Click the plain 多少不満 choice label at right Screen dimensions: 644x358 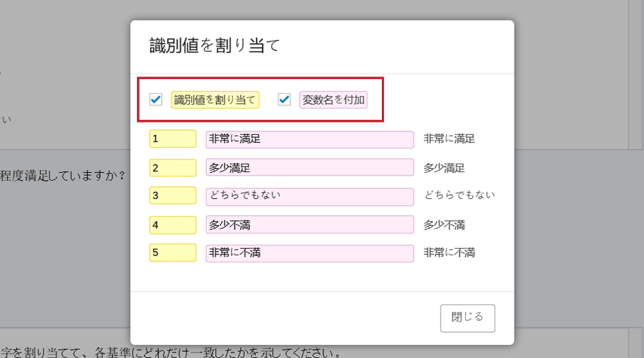point(444,225)
